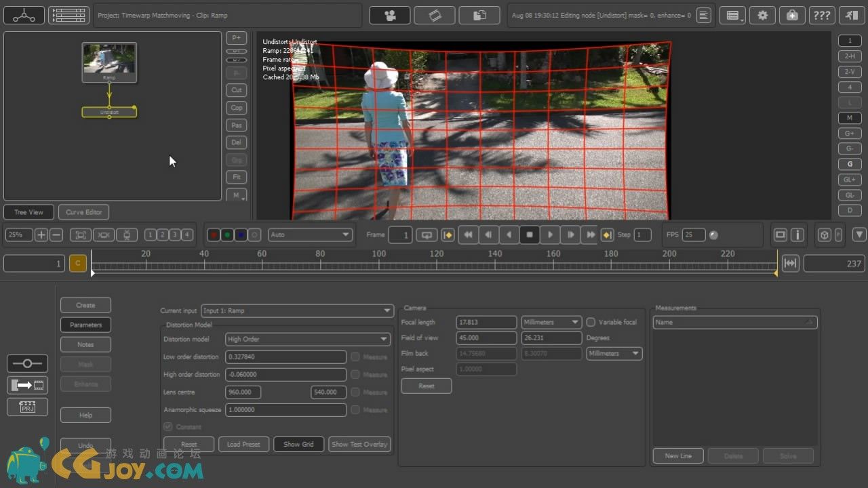Toggle the red channel display
The height and width of the screenshot is (488, 868).
tap(214, 235)
